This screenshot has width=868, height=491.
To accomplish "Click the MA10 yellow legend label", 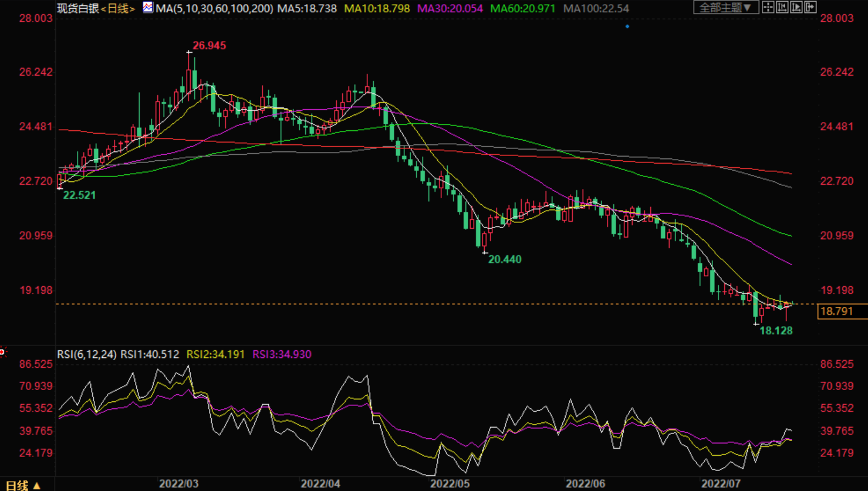I will [377, 8].
